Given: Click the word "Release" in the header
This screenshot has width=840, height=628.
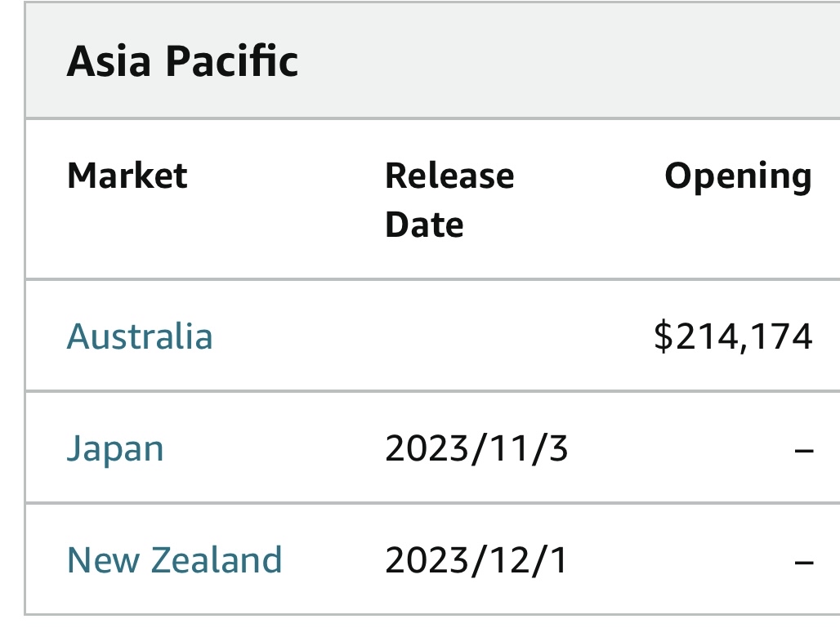Looking at the screenshot, I should click(x=449, y=176).
